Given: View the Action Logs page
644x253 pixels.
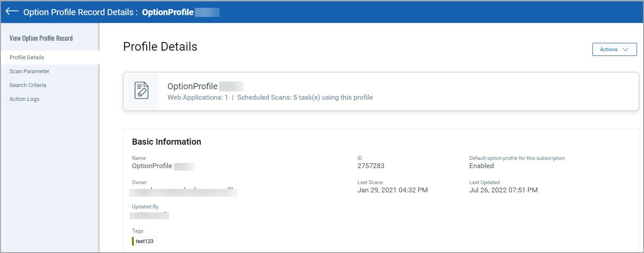Looking at the screenshot, I should (x=24, y=99).
